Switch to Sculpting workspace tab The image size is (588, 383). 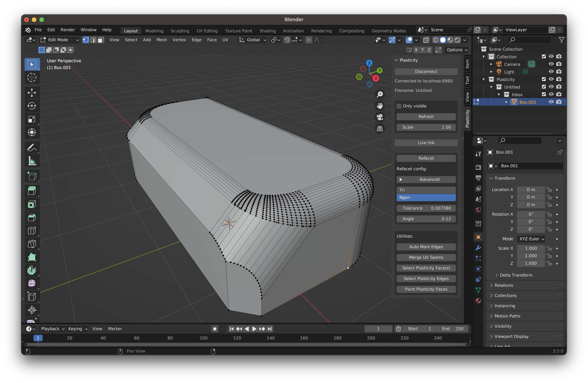(180, 31)
